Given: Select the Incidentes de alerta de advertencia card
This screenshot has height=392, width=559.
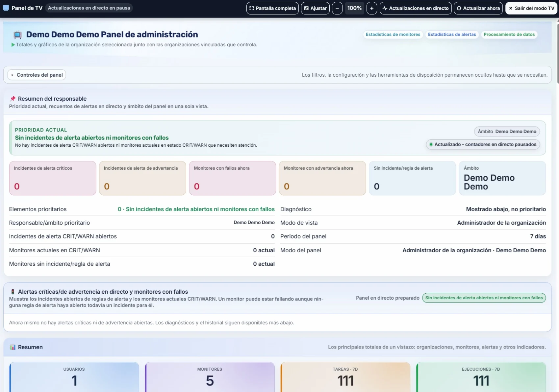Looking at the screenshot, I should coord(142,178).
